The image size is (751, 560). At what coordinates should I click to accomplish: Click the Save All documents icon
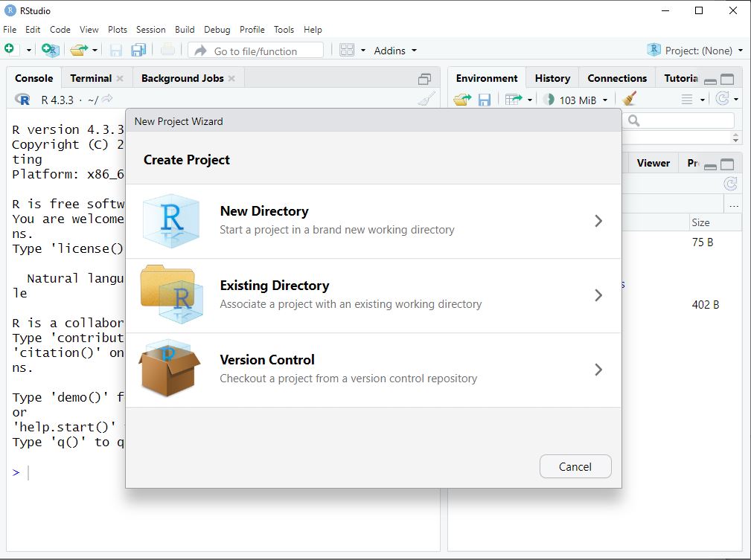pos(138,50)
